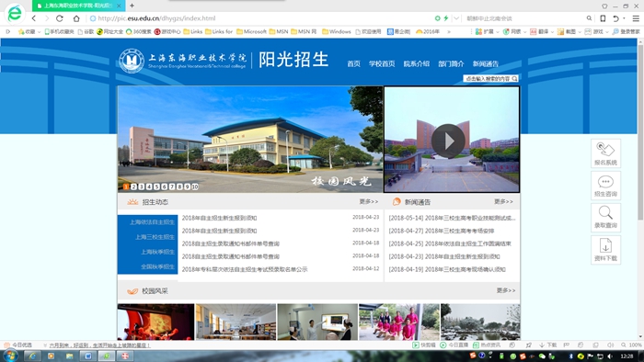Go back using the browser back arrow
644x362 pixels.
point(34,18)
